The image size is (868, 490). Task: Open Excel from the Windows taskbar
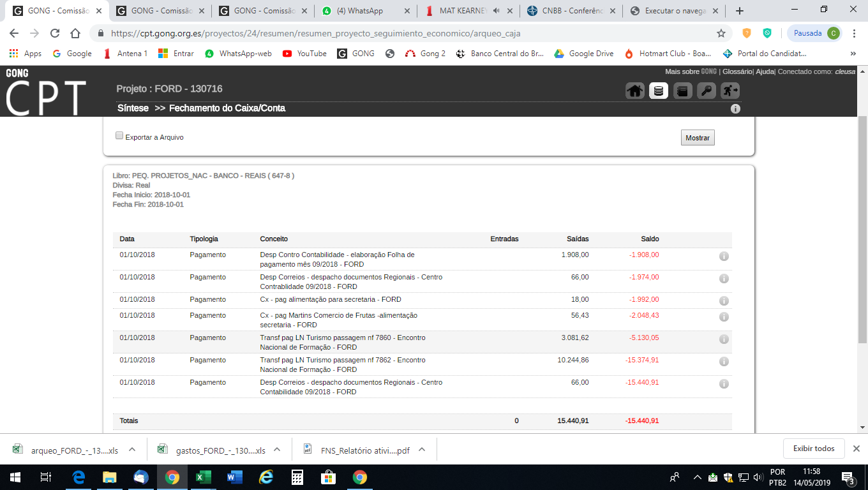tap(203, 477)
